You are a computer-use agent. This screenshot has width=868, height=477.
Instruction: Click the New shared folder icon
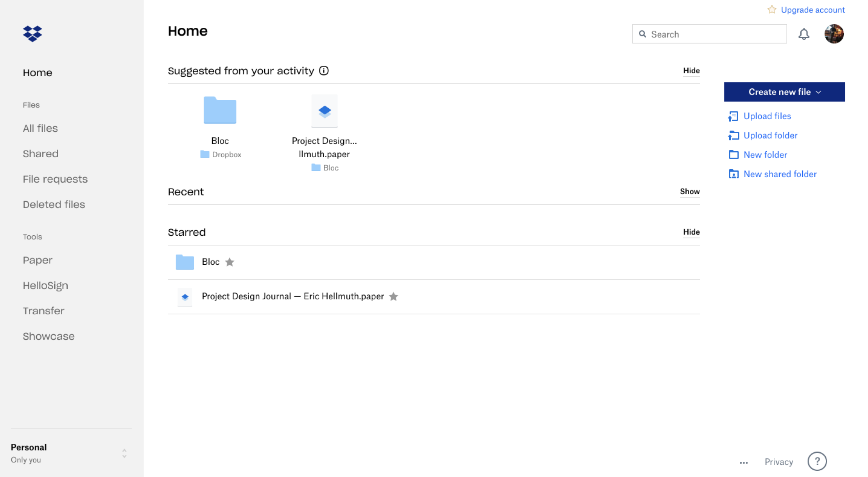click(x=733, y=174)
